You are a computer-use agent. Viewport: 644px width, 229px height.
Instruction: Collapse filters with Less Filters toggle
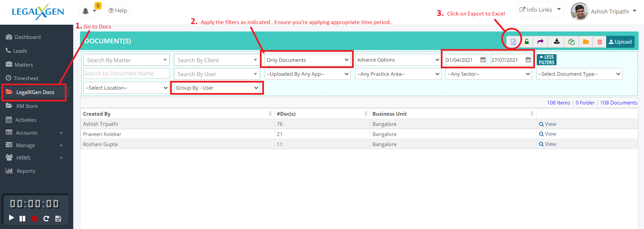(x=546, y=60)
